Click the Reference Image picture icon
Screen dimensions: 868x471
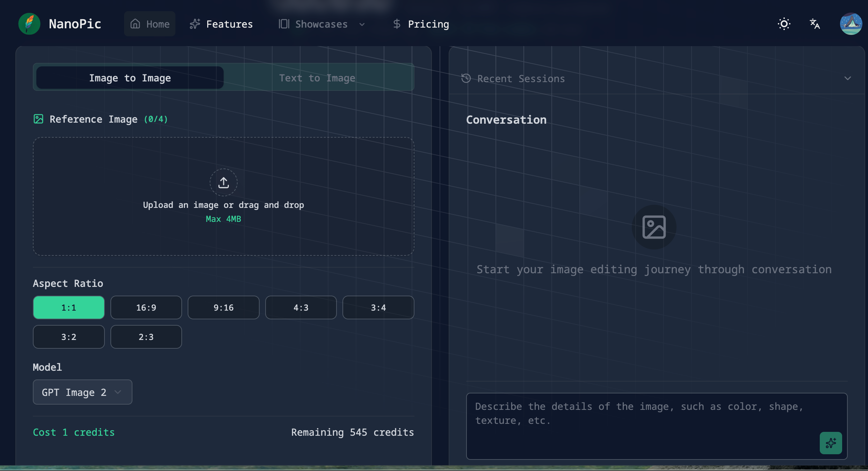(38, 119)
